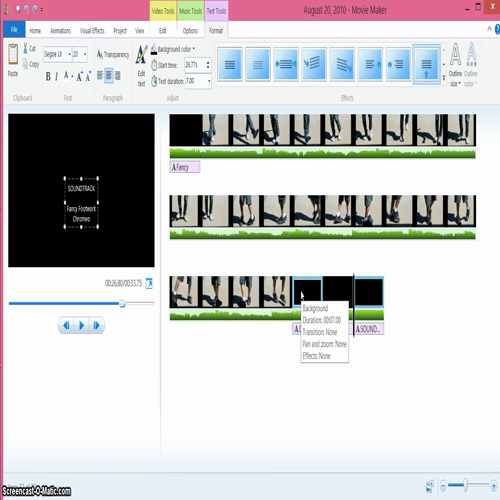This screenshot has height=500, width=500.
Task: View preview in full screen icon
Action: 149,283
